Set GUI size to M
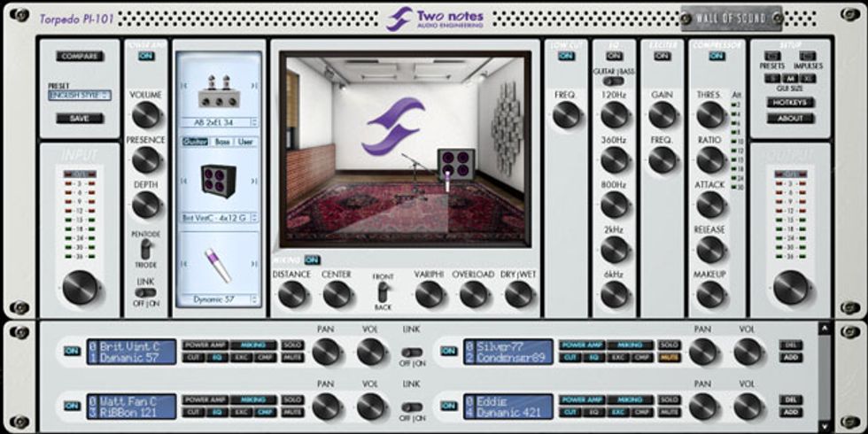The height and width of the screenshot is (434, 868). [790, 79]
